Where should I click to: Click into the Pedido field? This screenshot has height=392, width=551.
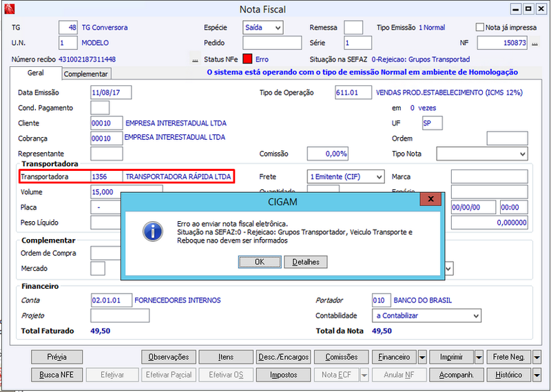(x=272, y=43)
